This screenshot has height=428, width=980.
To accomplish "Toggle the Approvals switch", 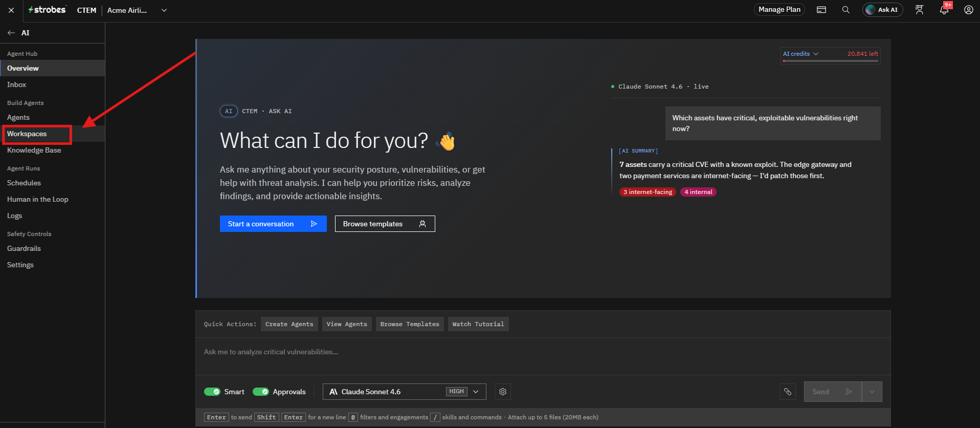I will pos(260,392).
